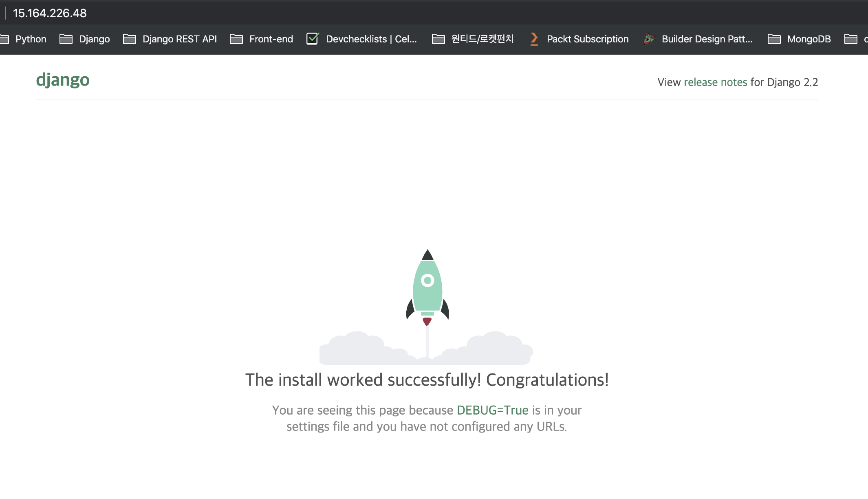Open the Devchecklists | Cel... bookmark
868x499 pixels.
tap(371, 39)
